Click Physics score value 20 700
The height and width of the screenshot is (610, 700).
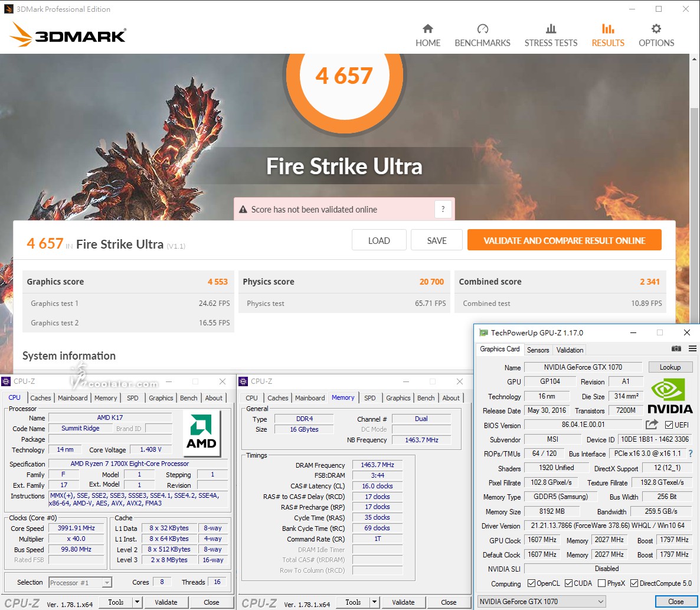(431, 282)
